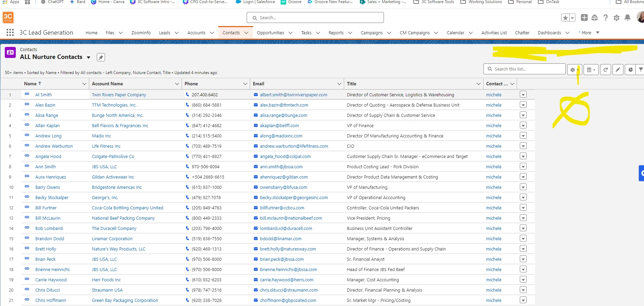Sort by the Name column header
The height and width of the screenshot is (306, 644).
click(30, 84)
